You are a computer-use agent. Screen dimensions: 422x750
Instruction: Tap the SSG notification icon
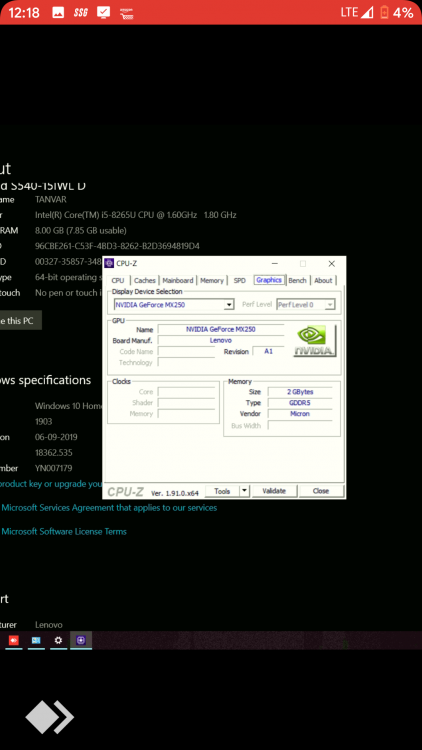coord(81,12)
